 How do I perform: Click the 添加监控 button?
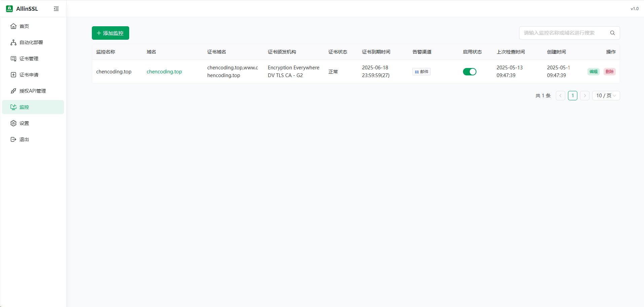pos(110,33)
